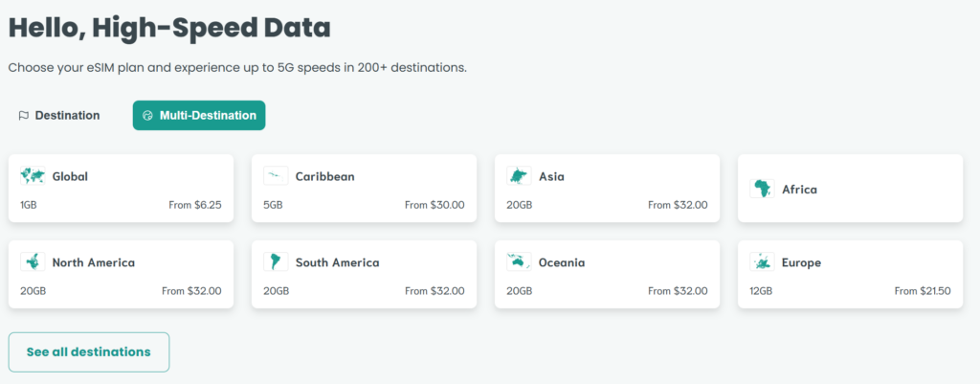This screenshot has width=980, height=384.
Task: Open the Oceania plan from $32.00 price
Action: pos(678,291)
